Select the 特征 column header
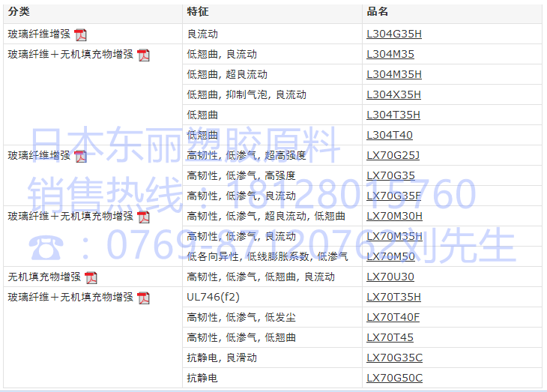The height and width of the screenshot is (392, 547). (x=198, y=11)
